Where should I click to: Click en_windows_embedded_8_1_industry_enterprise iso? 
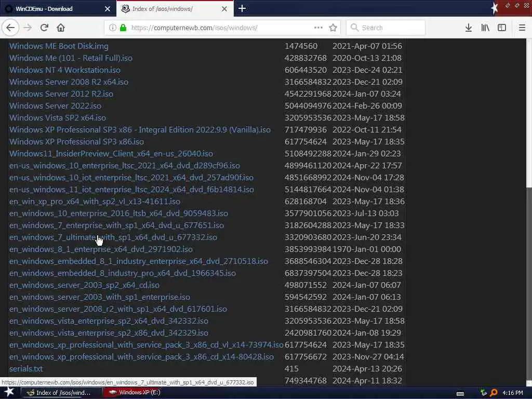pos(138,261)
